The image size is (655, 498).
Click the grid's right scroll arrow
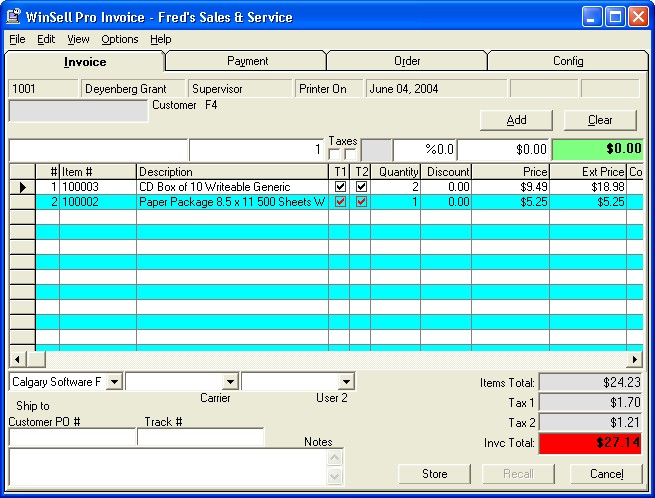tap(635, 359)
